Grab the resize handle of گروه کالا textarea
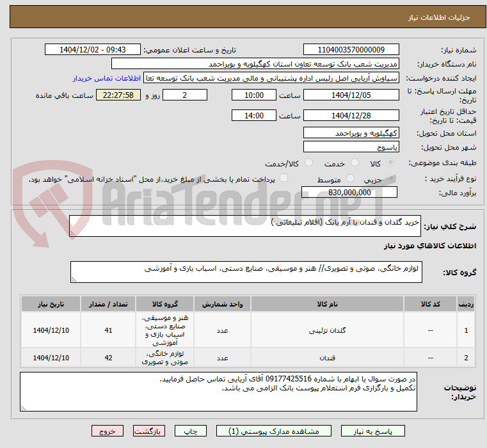The image size is (487, 448). click(74, 280)
